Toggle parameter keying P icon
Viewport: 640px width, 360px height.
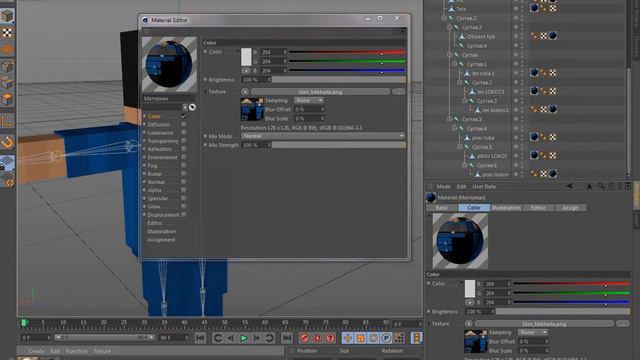point(387,338)
